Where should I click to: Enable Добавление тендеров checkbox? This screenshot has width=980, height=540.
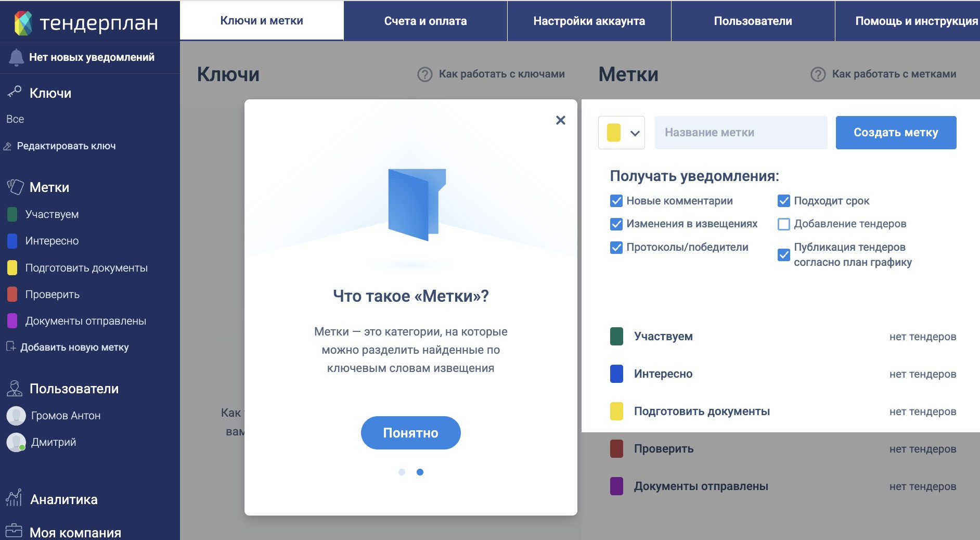tap(783, 224)
